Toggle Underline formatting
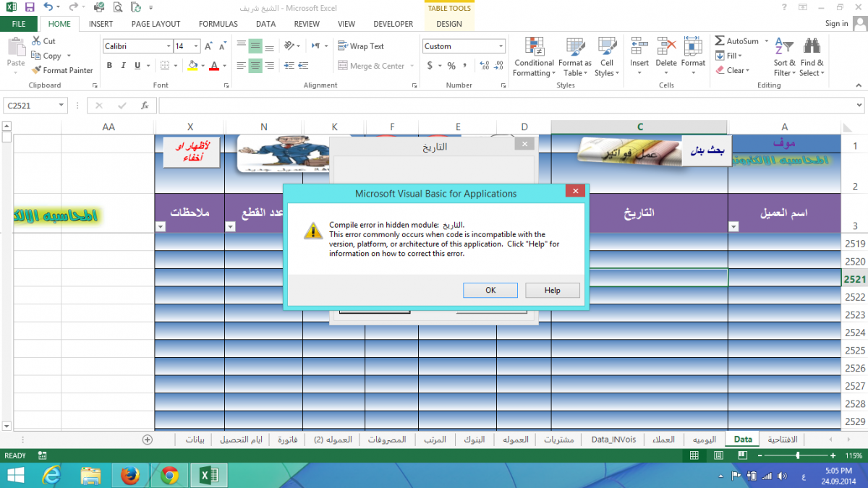Viewport: 868px width, 488px height. click(137, 66)
